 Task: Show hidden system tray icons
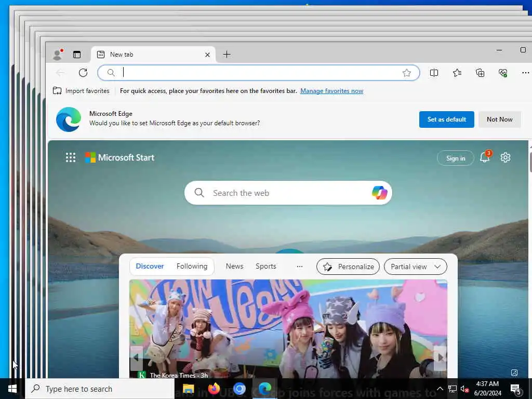tap(440, 389)
